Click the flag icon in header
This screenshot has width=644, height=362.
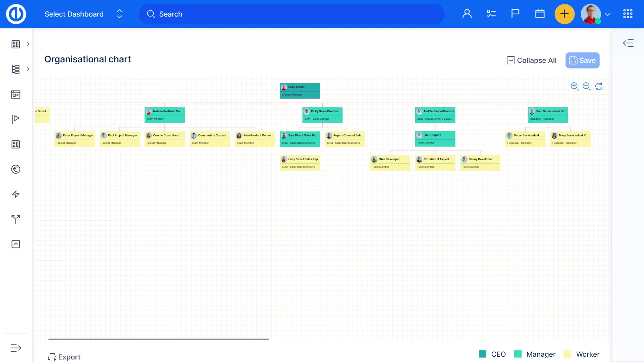click(x=515, y=14)
